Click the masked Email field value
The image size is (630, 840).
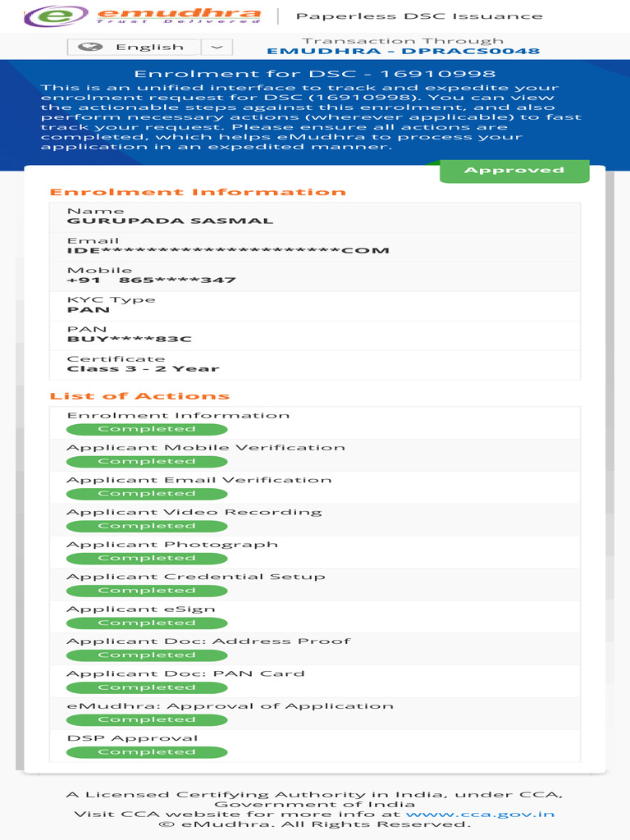(228, 251)
